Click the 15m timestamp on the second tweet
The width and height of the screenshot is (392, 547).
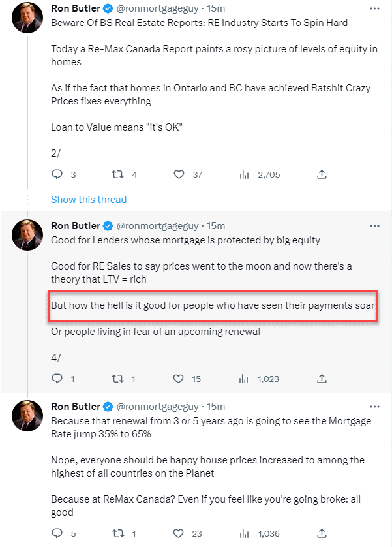[x=215, y=226]
